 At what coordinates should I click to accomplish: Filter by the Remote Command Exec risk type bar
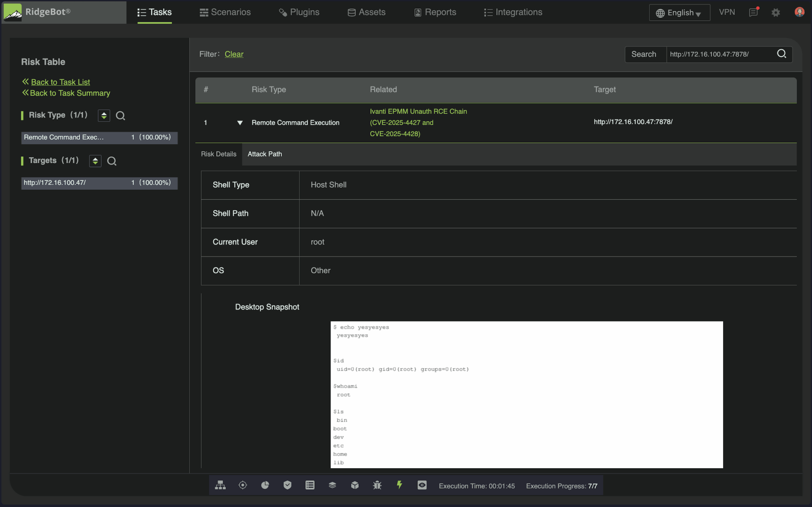(99, 138)
